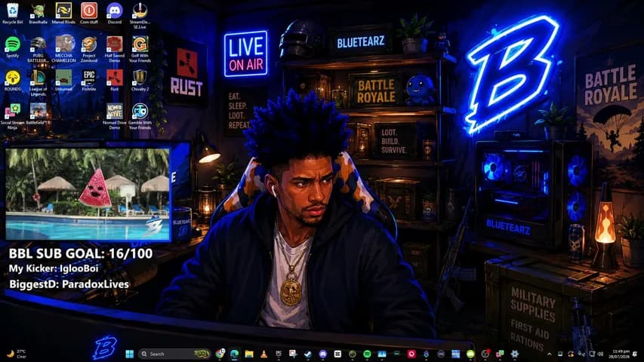Launch the PUBG Battlegrounds desktop shortcut
This screenshot has width=644, height=362.
[x=38, y=49]
